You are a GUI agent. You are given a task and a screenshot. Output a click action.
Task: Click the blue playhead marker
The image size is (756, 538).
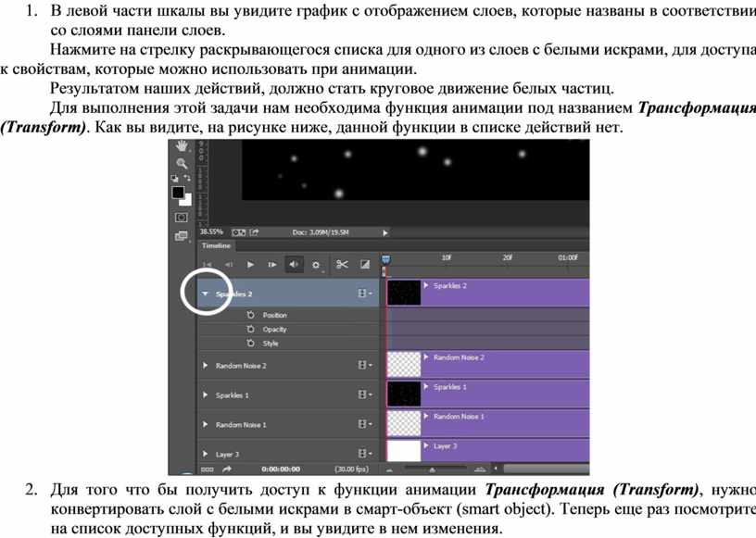pos(386,258)
